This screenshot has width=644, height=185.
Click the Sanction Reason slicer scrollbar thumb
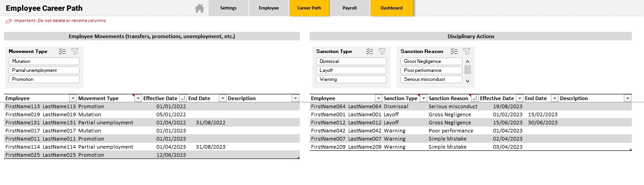click(467, 70)
